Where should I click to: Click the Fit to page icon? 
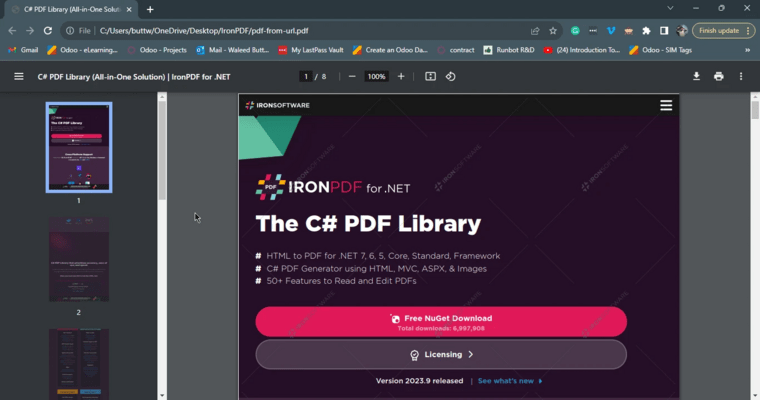430,77
